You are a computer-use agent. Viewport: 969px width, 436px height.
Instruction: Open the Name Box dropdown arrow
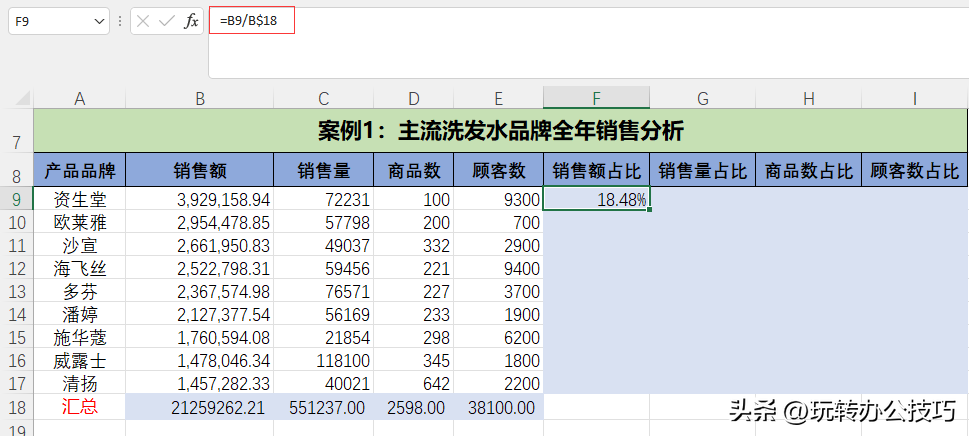[100, 22]
